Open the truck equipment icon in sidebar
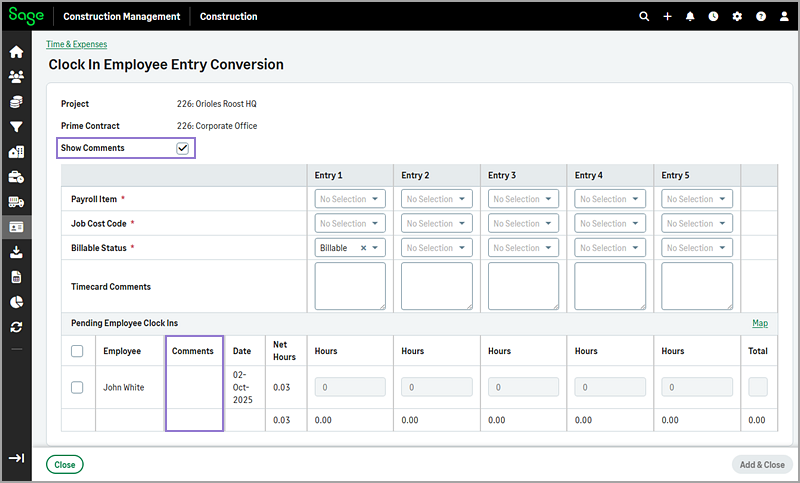The width and height of the screenshot is (800, 483). 16,202
